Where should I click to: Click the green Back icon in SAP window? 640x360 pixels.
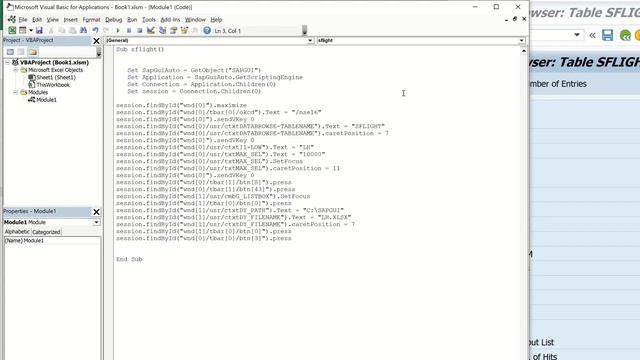(625, 36)
